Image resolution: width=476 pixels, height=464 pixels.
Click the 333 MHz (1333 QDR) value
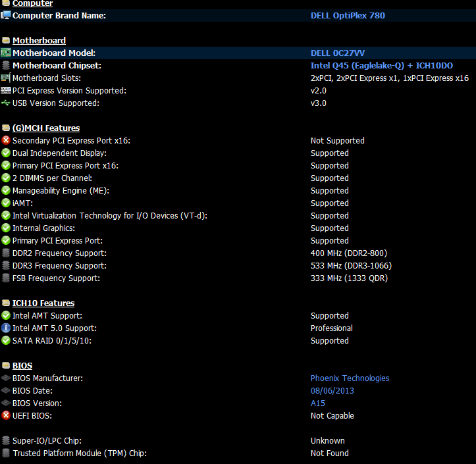(350, 278)
